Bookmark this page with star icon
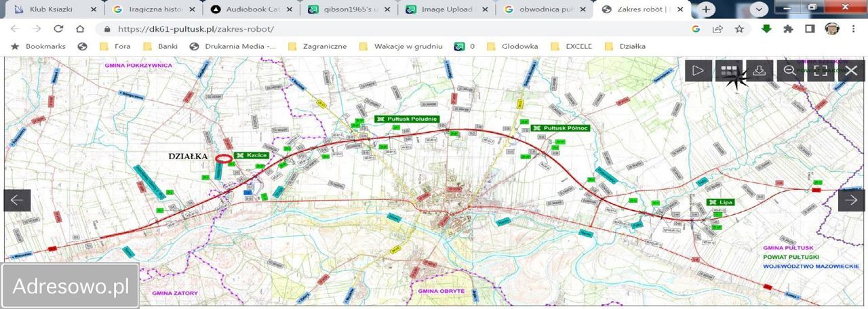Viewport: 868px width, 309px height. [739, 29]
